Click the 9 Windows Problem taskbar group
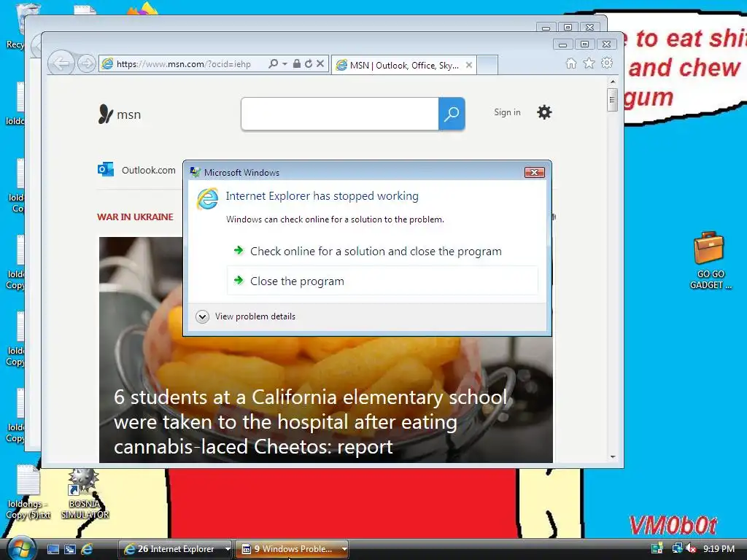This screenshot has width=747, height=560. tap(288, 549)
